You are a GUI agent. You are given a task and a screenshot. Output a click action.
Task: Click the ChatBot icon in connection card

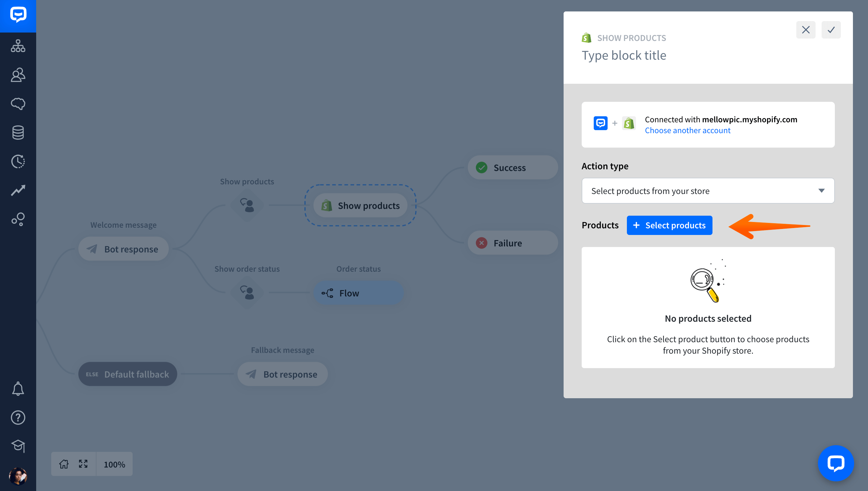[x=600, y=123]
